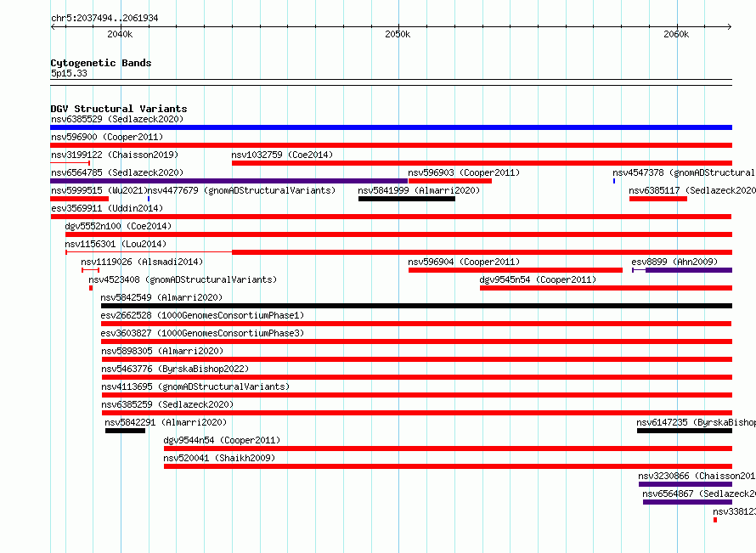Click the red nsv596904 variant bar
The height and width of the screenshot is (553, 756).
516,270
